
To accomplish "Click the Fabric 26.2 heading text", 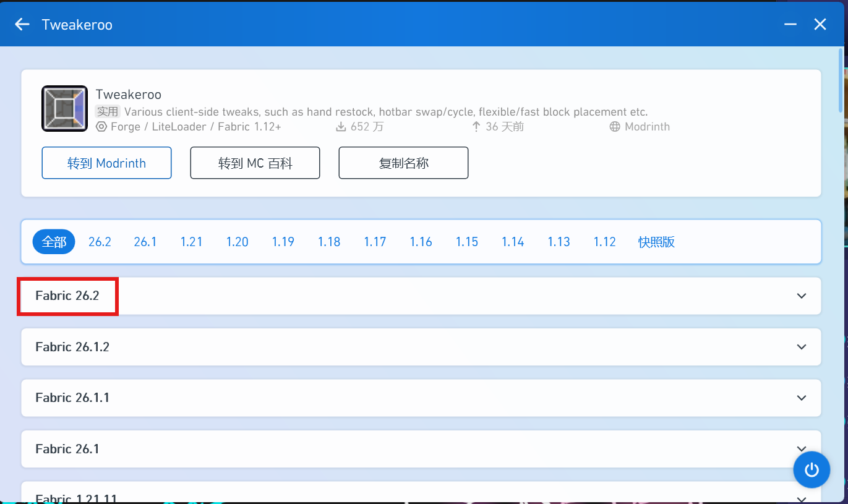I will [x=67, y=296].
